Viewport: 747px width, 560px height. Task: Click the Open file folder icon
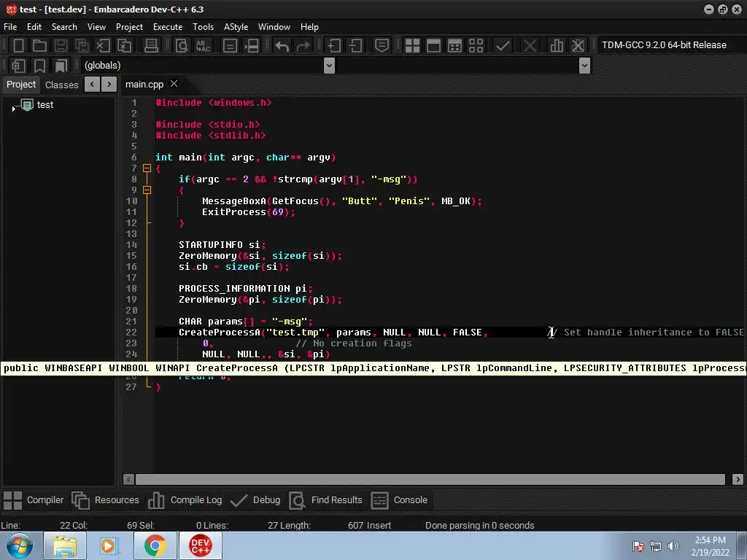(39, 45)
